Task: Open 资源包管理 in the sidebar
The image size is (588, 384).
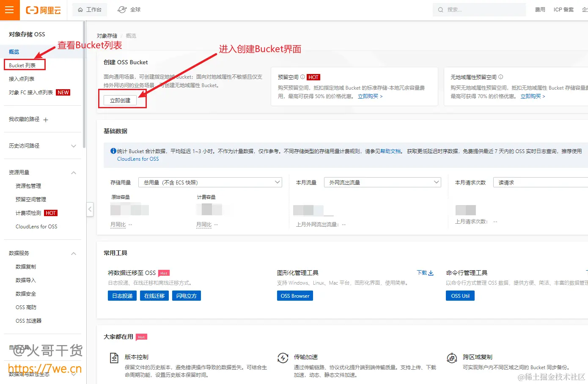Action: tap(28, 186)
